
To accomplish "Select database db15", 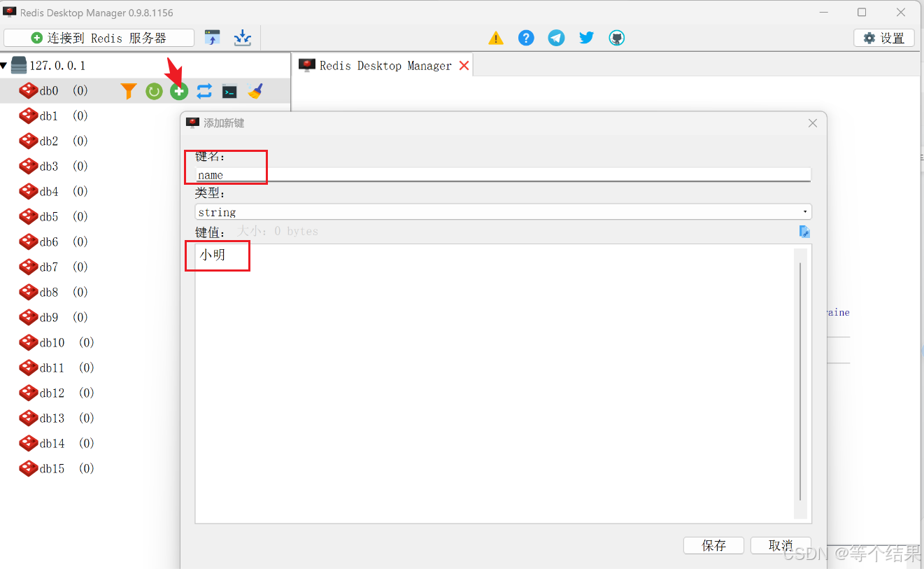I will coord(56,469).
